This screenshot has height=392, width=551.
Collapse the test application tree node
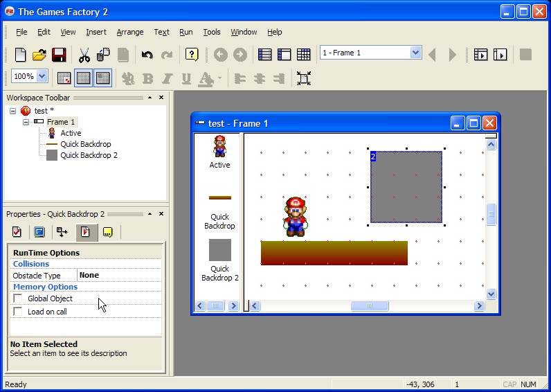pos(13,111)
